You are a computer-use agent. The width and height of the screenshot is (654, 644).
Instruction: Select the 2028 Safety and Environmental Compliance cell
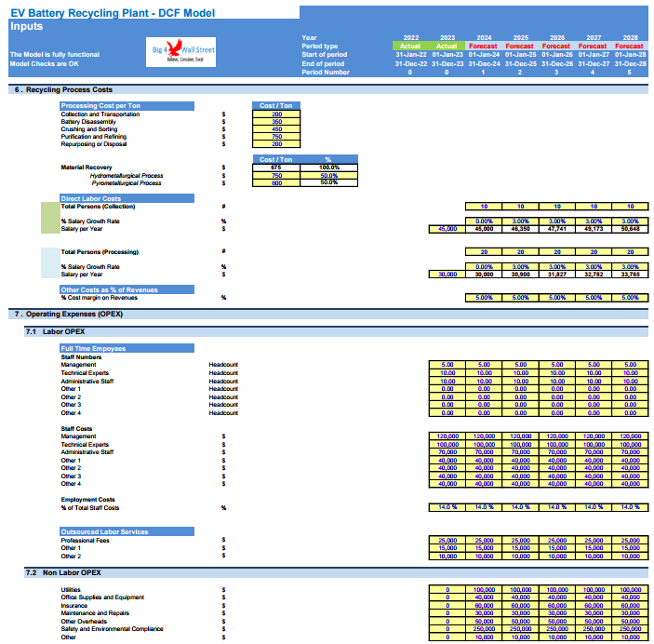[630, 629]
